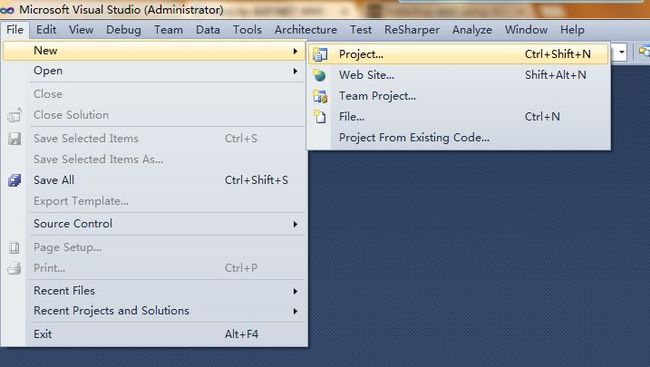The image size is (650, 367).
Task: Open the Analyze menu
Action: click(x=472, y=30)
